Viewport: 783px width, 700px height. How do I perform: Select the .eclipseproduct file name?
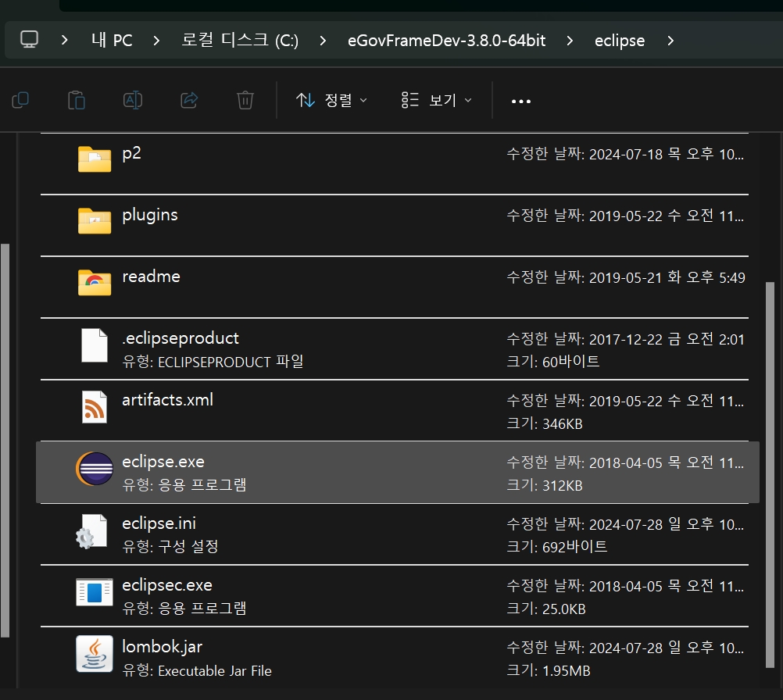tap(181, 338)
